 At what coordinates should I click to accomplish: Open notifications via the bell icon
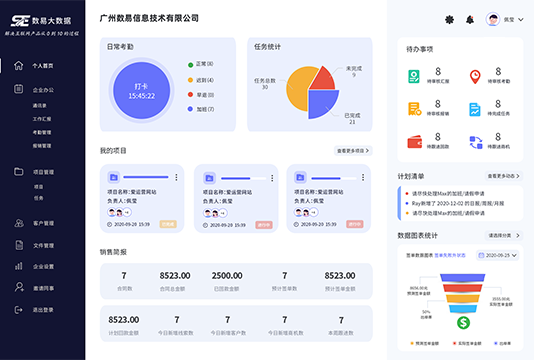(470, 20)
